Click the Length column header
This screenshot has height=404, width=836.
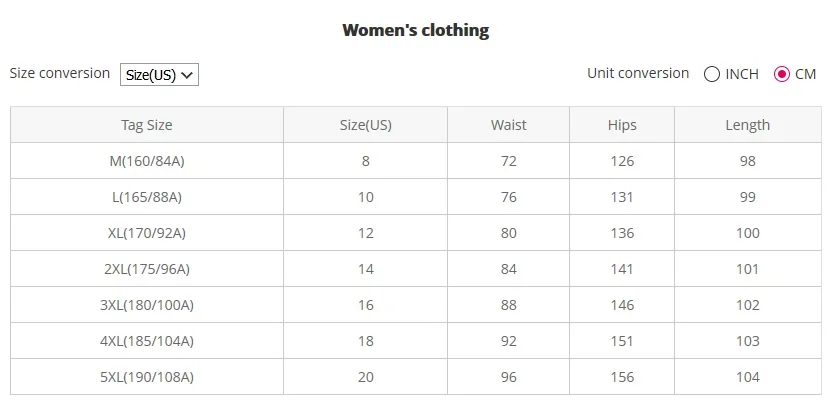coord(747,125)
